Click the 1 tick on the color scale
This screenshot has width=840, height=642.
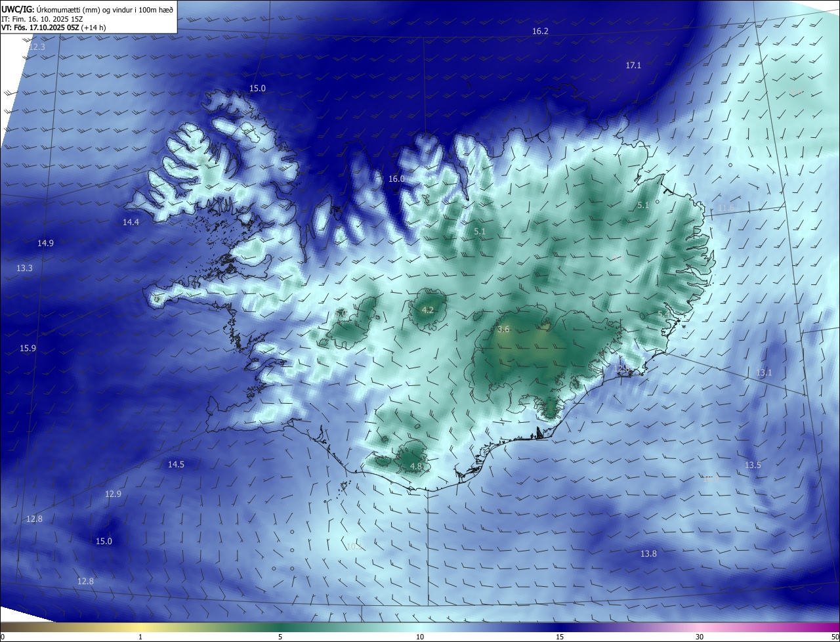pos(140,637)
